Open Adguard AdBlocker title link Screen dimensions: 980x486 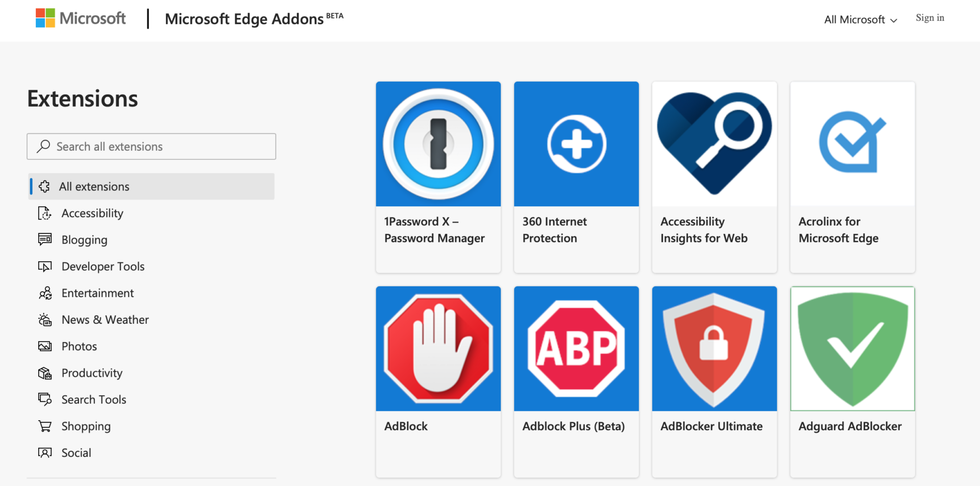[x=850, y=426]
